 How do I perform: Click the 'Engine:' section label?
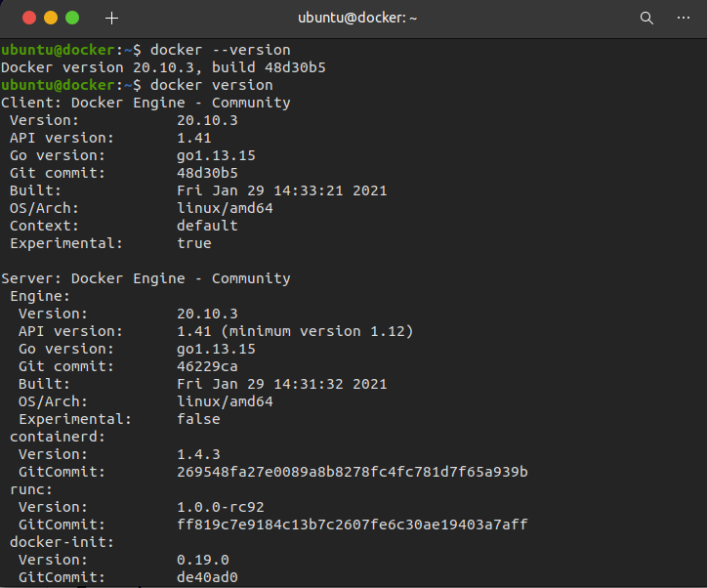(40, 296)
